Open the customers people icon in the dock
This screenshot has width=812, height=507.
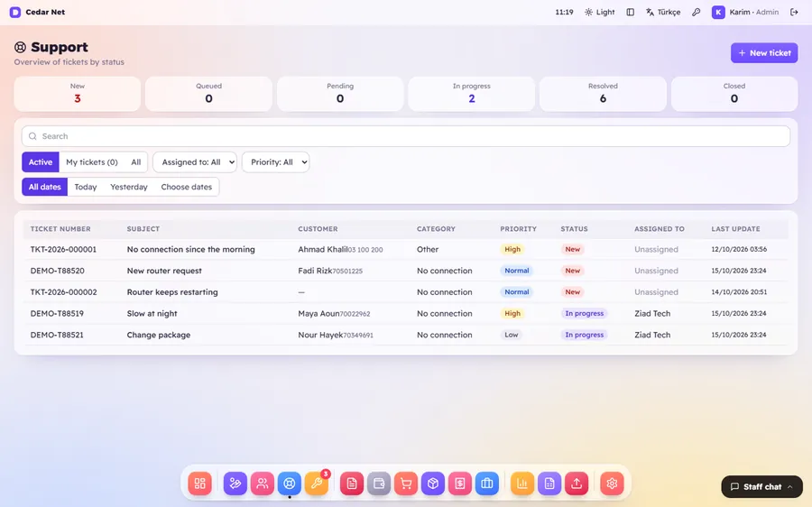(263, 484)
